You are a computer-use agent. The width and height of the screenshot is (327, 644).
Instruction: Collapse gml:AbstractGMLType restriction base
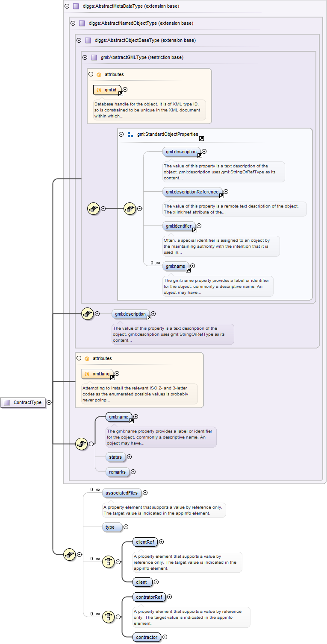(x=85, y=57)
